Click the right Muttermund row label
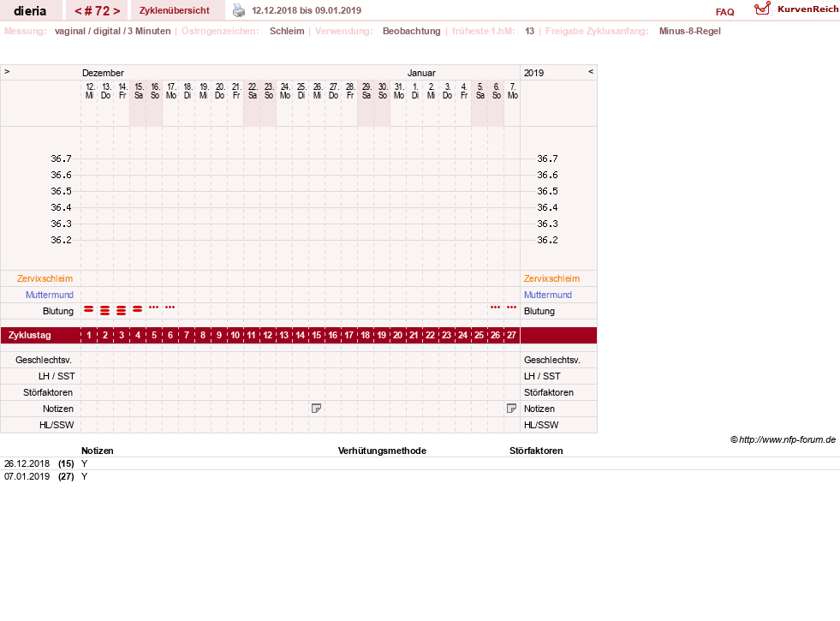The image size is (840, 621). (547, 295)
